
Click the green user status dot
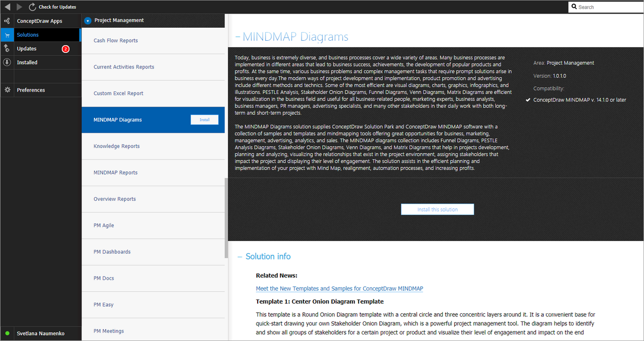coord(7,333)
